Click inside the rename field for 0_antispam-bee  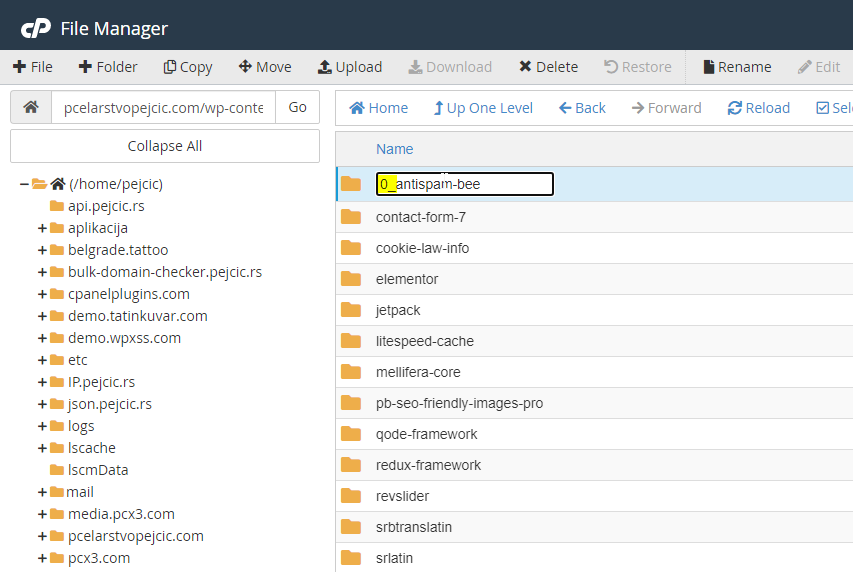click(465, 184)
